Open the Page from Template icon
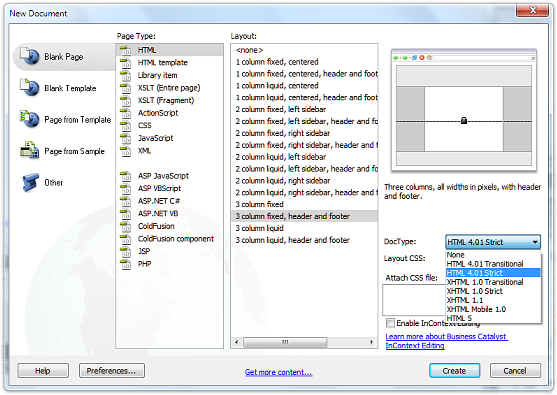This screenshot has width=557, height=395. [29, 119]
